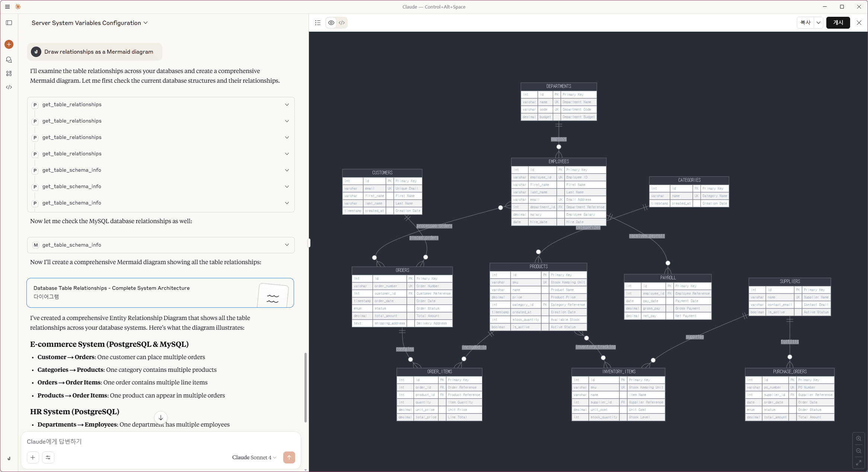Screen dimensions: 868x472
Task: Fit diagram to fullscreen view
Action: coord(858,463)
